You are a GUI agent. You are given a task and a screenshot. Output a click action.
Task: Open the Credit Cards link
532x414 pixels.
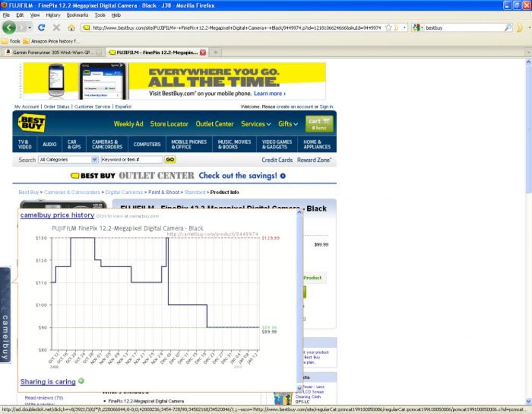pyautogui.click(x=277, y=160)
